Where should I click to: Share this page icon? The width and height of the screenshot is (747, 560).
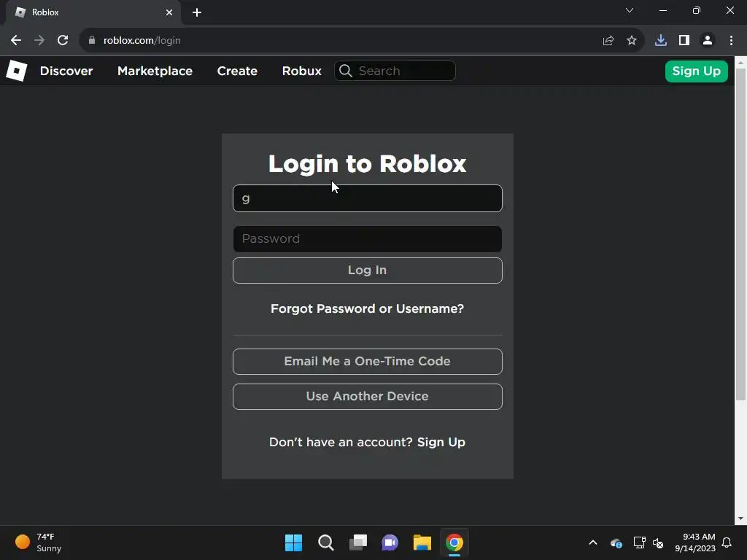click(608, 41)
